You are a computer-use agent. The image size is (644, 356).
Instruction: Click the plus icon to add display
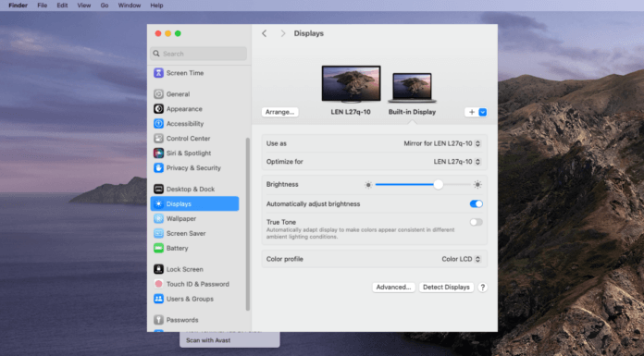[x=472, y=112]
